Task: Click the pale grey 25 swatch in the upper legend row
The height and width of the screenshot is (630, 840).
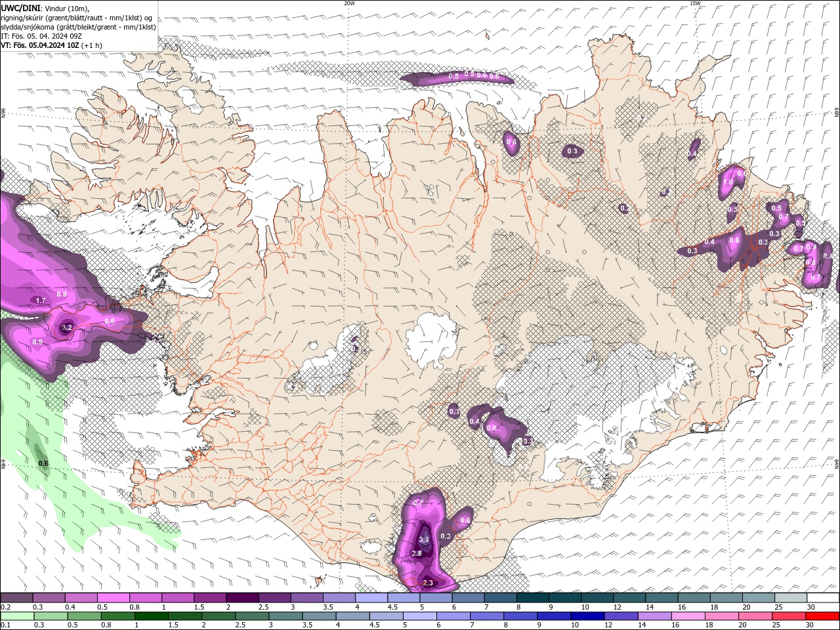Action: (791, 597)
